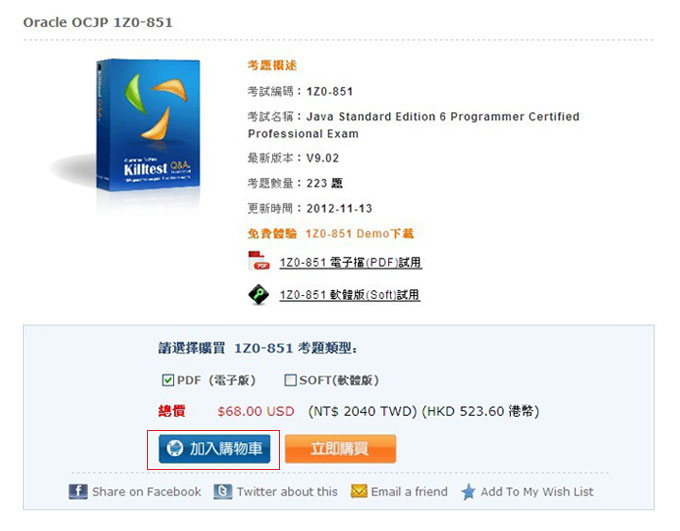Uncheck the PDF (電子版) checkbox
Image resolution: width=680 pixels, height=531 pixels.
point(168,380)
